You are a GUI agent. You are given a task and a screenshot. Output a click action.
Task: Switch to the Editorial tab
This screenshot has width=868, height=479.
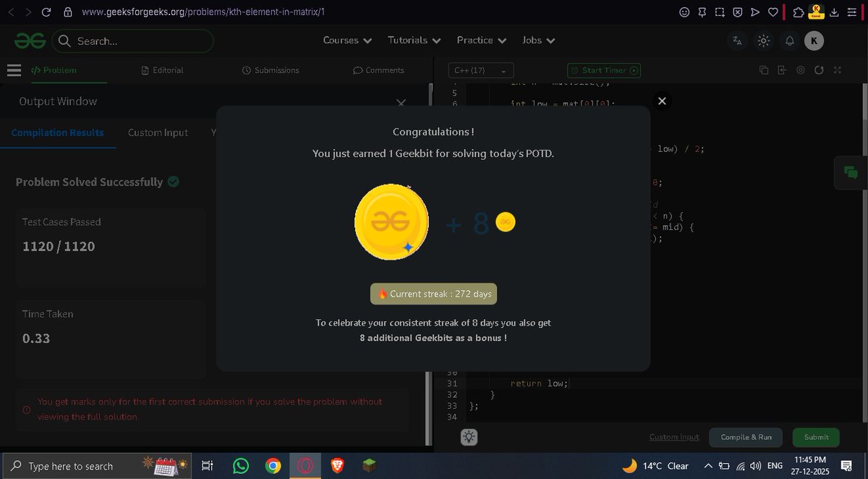[x=163, y=70]
